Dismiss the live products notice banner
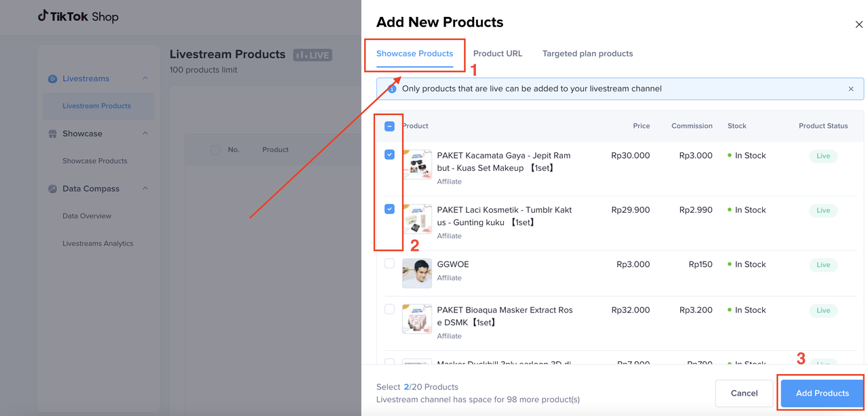Image resolution: width=868 pixels, height=416 pixels. [851, 89]
